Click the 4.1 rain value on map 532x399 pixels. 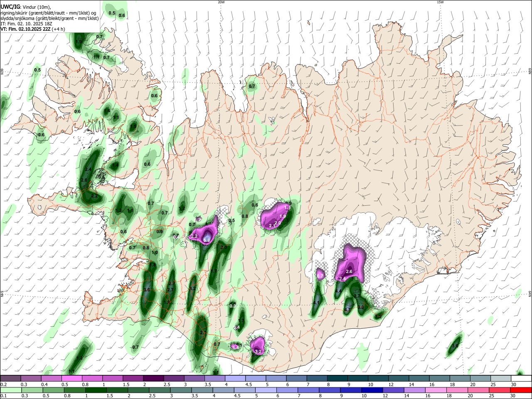coord(316,303)
